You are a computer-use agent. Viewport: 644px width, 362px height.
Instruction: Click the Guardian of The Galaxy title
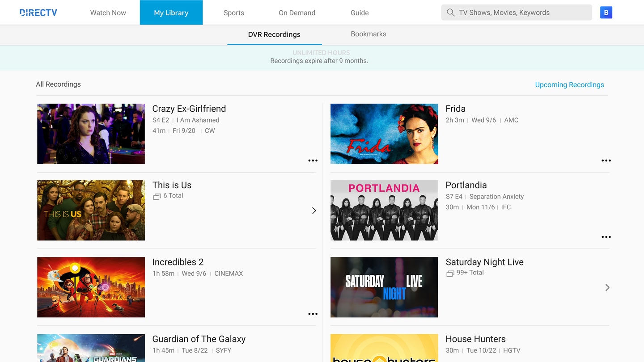[199, 339]
